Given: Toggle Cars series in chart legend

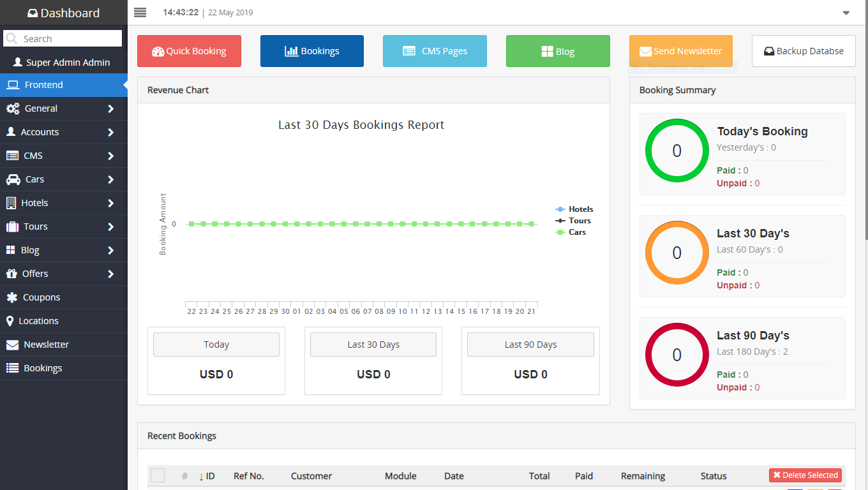Looking at the screenshot, I should pos(576,232).
